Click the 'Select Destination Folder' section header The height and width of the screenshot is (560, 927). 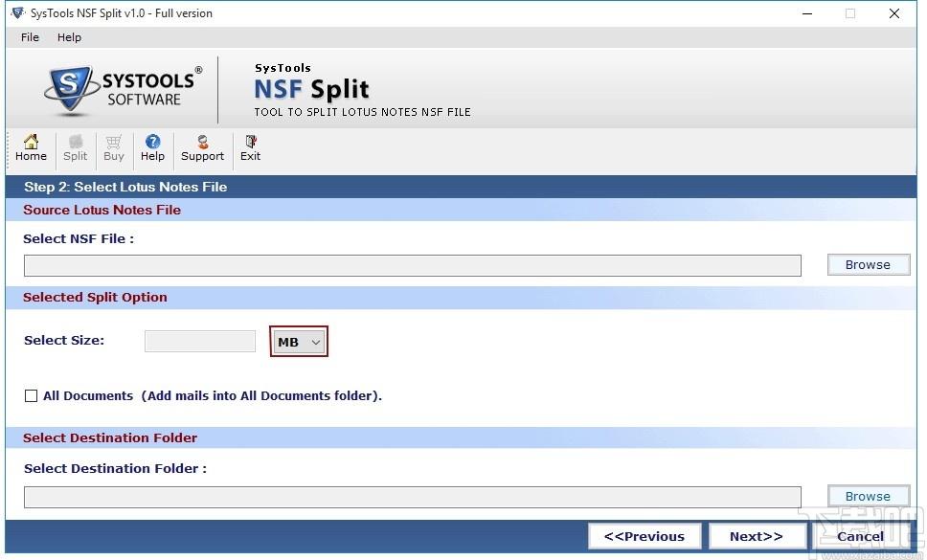coord(110,437)
